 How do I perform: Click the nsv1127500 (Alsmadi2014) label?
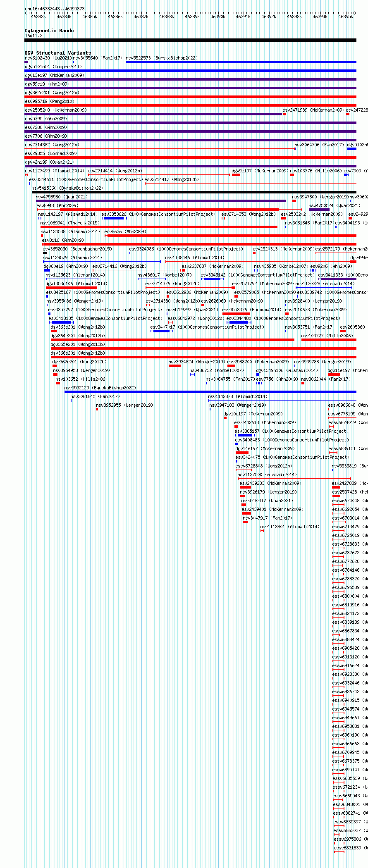[x=268, y=475]
